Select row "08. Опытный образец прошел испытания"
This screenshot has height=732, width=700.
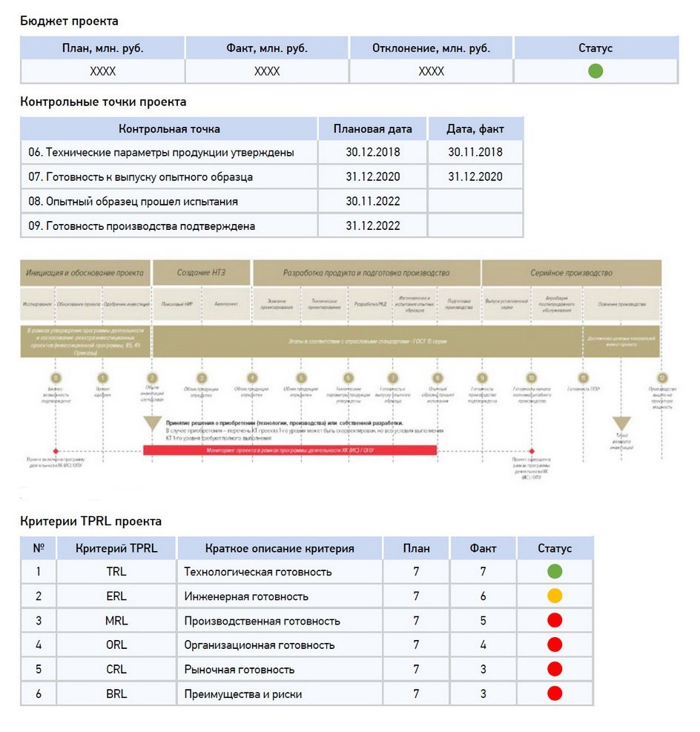(169, 202)
